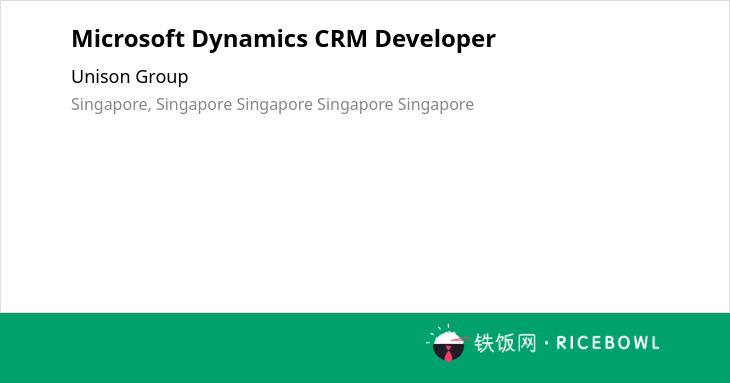730x383 pixels.
Task: Click the 铁 character in the footer
Action: (484, 343)
